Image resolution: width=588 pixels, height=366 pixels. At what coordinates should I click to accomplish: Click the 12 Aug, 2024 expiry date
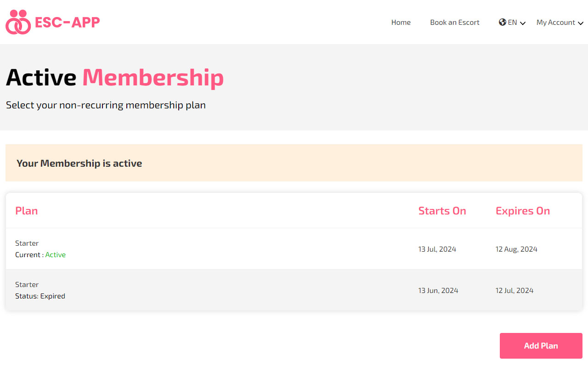point(516,249)
